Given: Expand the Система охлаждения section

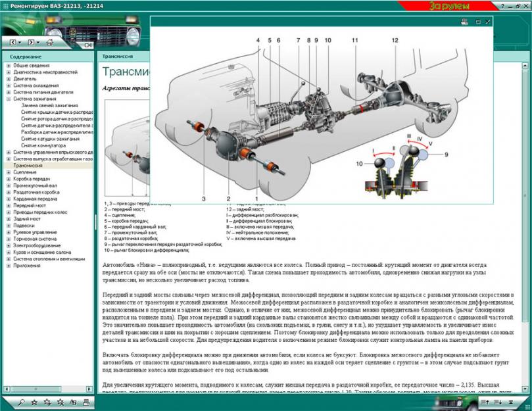Looking at the screenshot, I should (9, 85).
